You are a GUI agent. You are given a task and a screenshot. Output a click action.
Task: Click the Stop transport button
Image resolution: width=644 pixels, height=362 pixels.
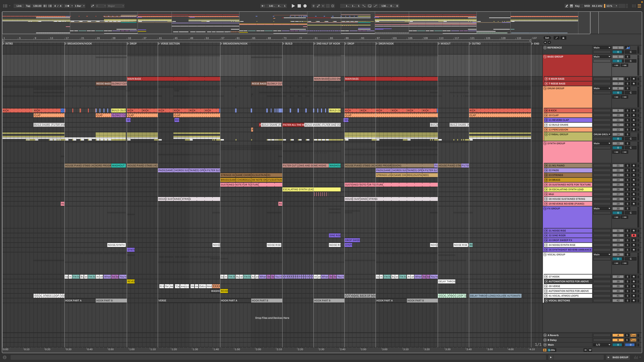(x=299, y=6)
